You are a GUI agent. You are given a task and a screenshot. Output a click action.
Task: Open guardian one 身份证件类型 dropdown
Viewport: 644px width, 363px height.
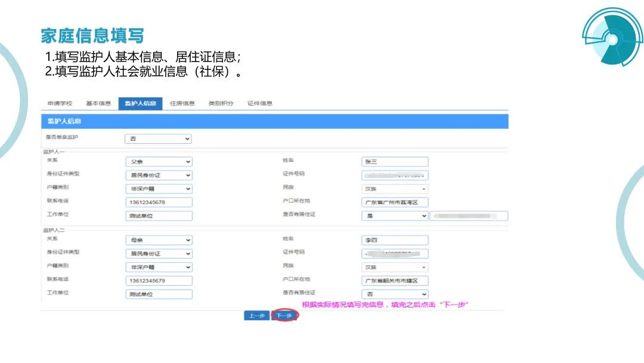(159, 175)
